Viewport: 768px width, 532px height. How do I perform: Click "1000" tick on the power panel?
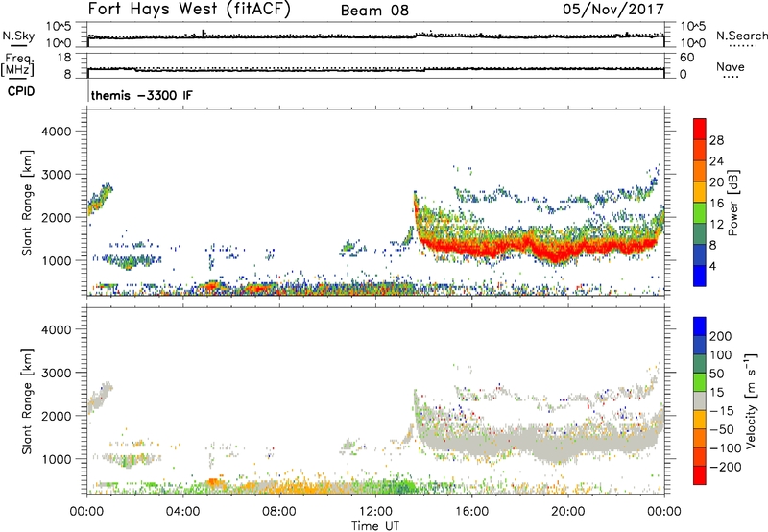(57, 260)
